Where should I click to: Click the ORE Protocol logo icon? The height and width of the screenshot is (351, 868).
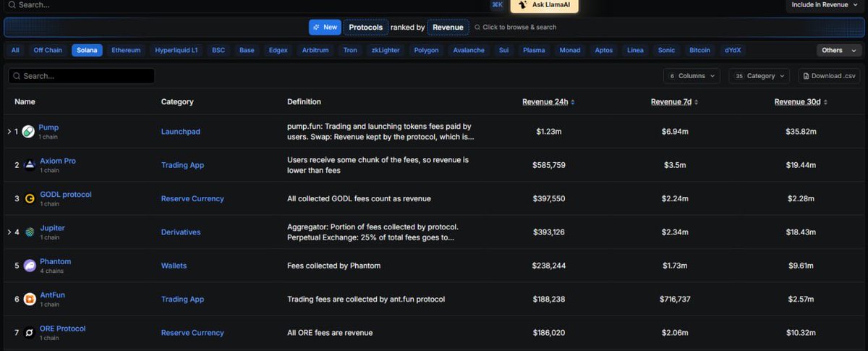click(x=30, y=333)
